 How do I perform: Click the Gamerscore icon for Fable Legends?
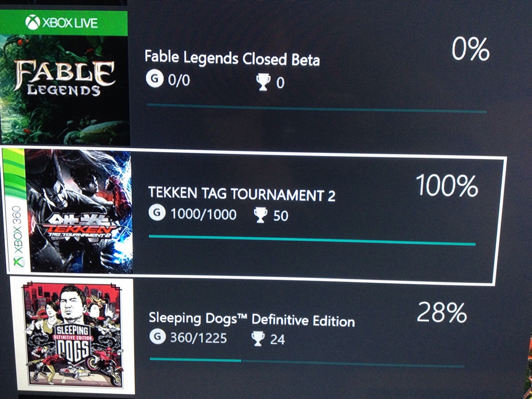[153, 80]
